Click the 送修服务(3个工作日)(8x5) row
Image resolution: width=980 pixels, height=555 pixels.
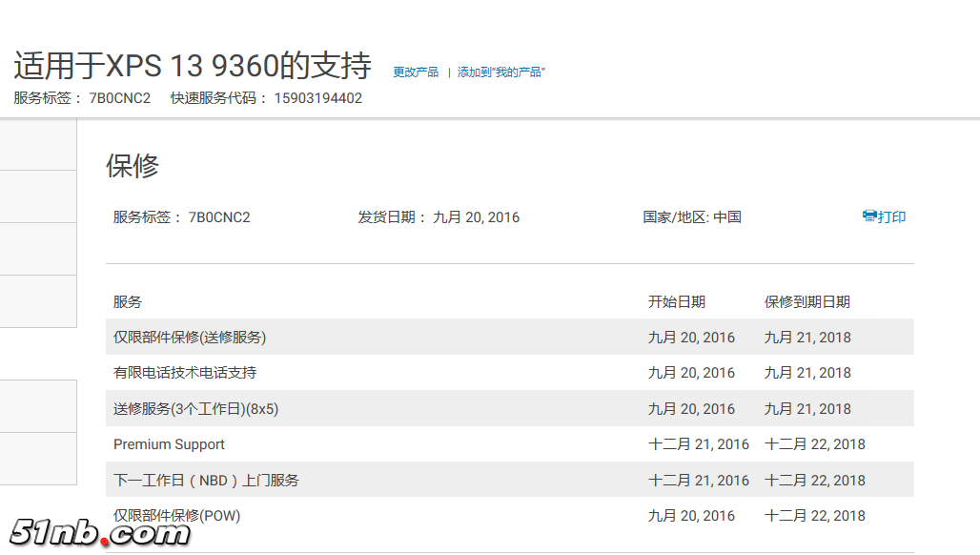(x=195, y=409)
